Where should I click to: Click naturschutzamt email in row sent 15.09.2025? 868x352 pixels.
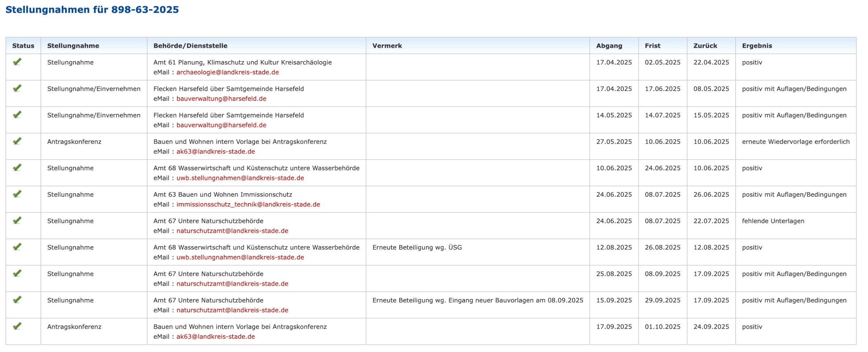(232, 310)
